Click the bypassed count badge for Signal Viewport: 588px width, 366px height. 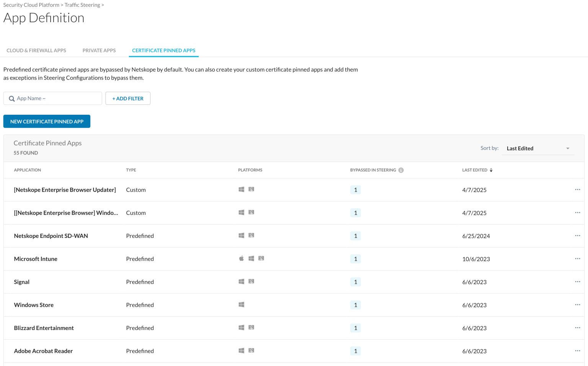tap(356, 282)
